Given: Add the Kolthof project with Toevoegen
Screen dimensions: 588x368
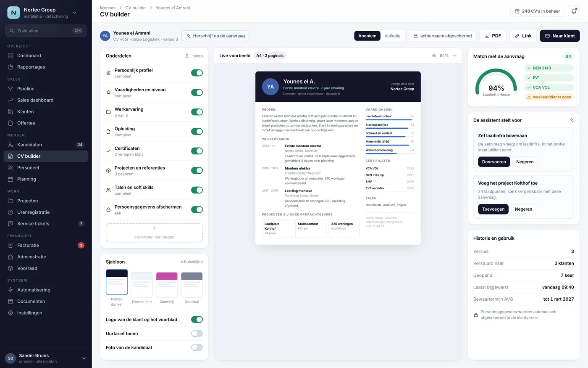Looking at the screenshot, I should pyautogui.click(x=493, y=209).
